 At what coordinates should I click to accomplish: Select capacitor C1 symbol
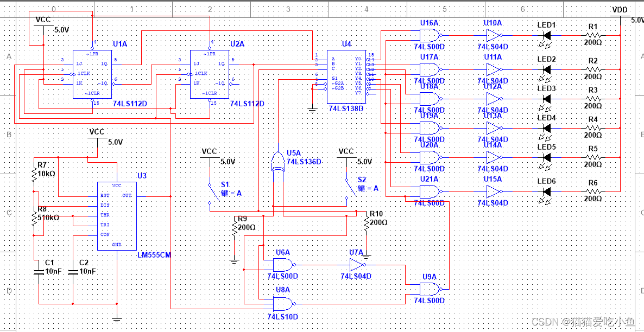point(39,272)
